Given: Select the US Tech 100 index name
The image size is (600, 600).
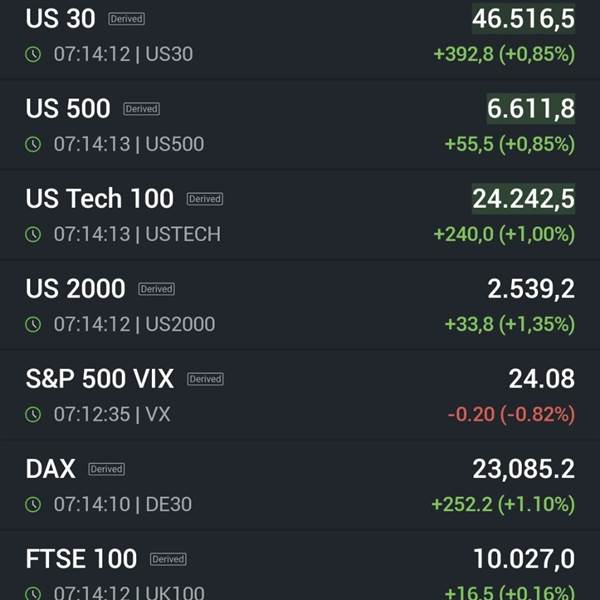Looking at the screenshot, I should 100,199.
